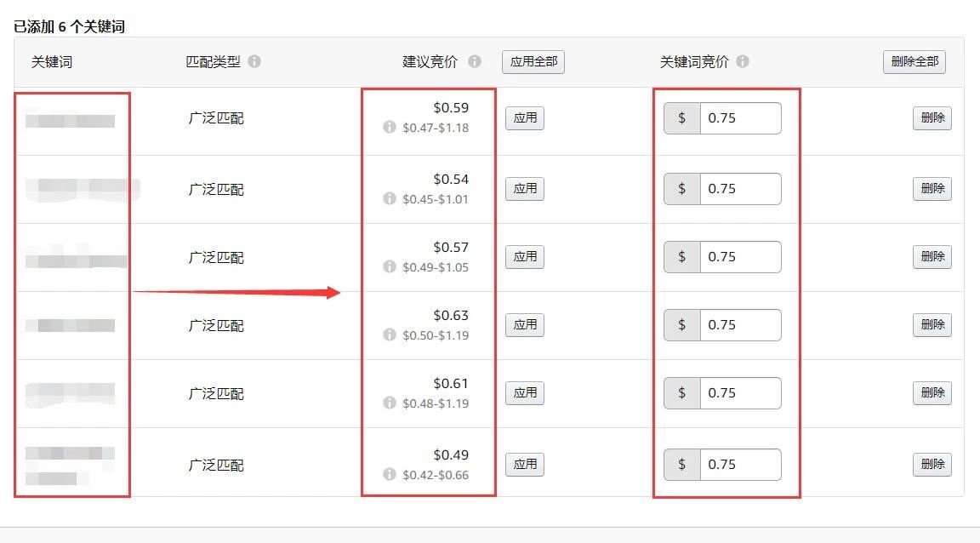The width and height of the screenshot is (980, 543).
Task: Click the info icon next to 关键词竞价
Action: (x=743, y=62)
